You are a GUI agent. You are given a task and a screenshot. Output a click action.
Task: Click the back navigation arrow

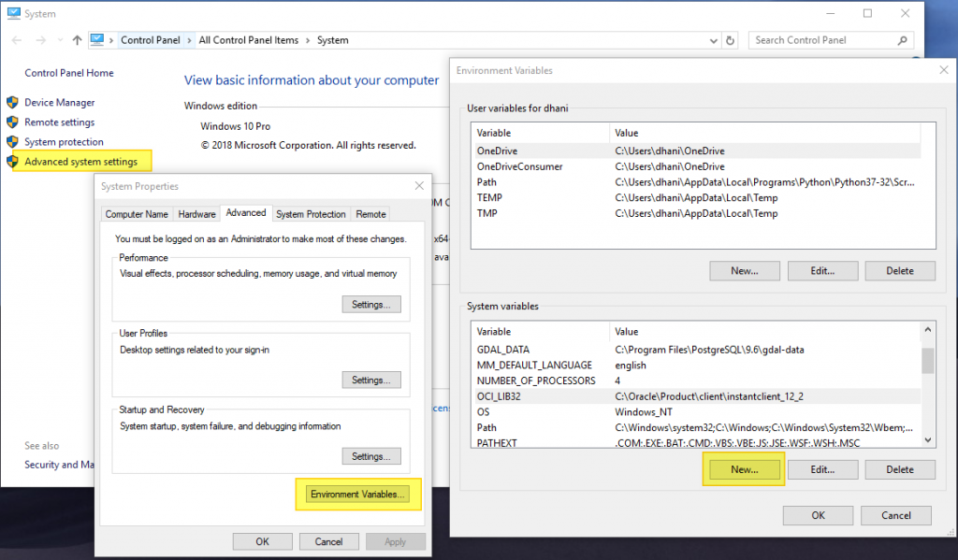click(15, 39)
